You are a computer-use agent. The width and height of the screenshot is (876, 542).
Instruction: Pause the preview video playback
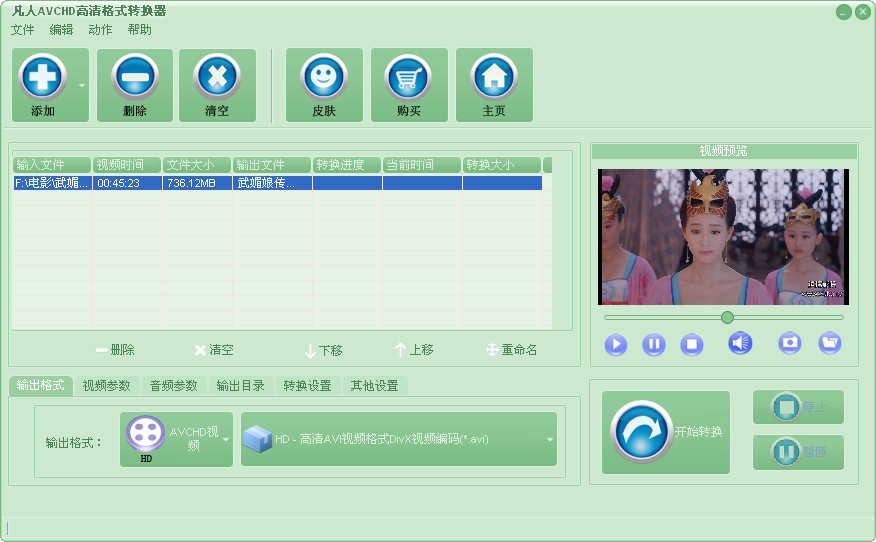(654, 344)
